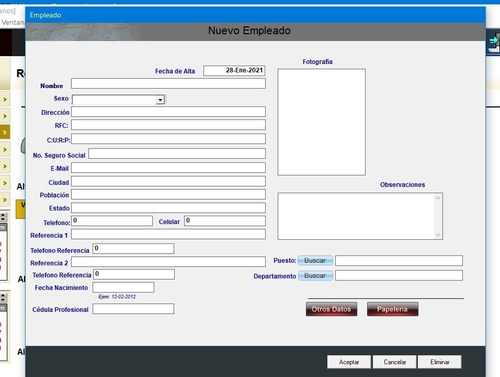
Task: Open the Papelería section
Action: (x=392, y=309)
